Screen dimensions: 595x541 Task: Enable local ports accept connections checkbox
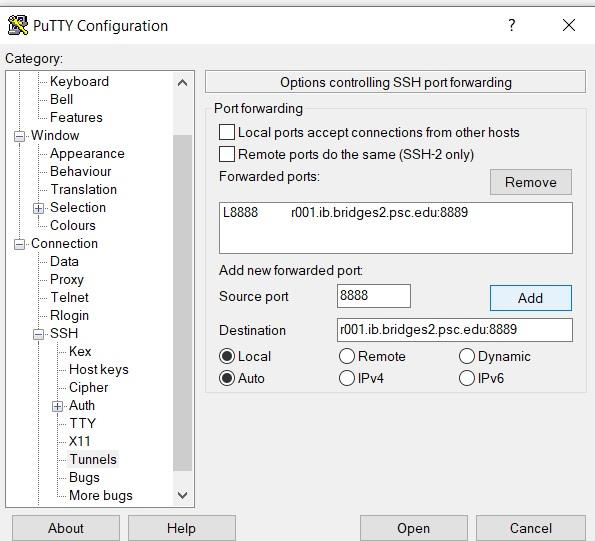coord(227,132)
